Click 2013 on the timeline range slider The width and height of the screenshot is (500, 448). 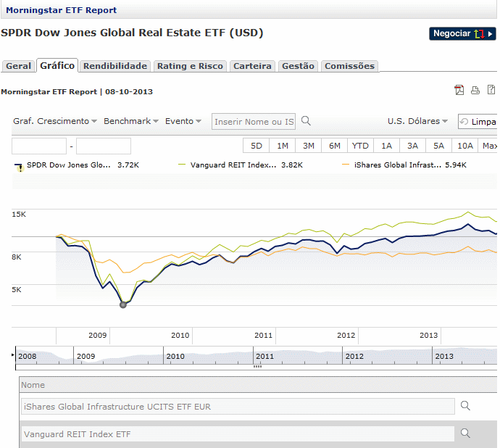(444, 356)
